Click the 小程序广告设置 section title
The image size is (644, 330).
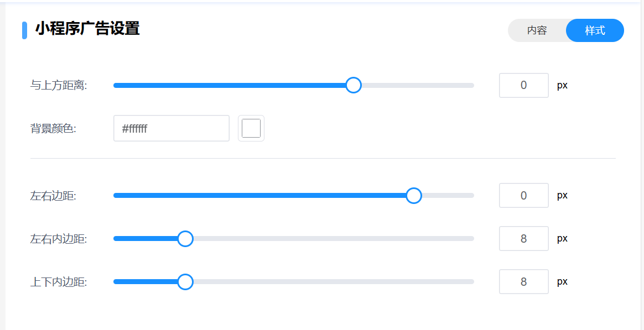point(87,29)
